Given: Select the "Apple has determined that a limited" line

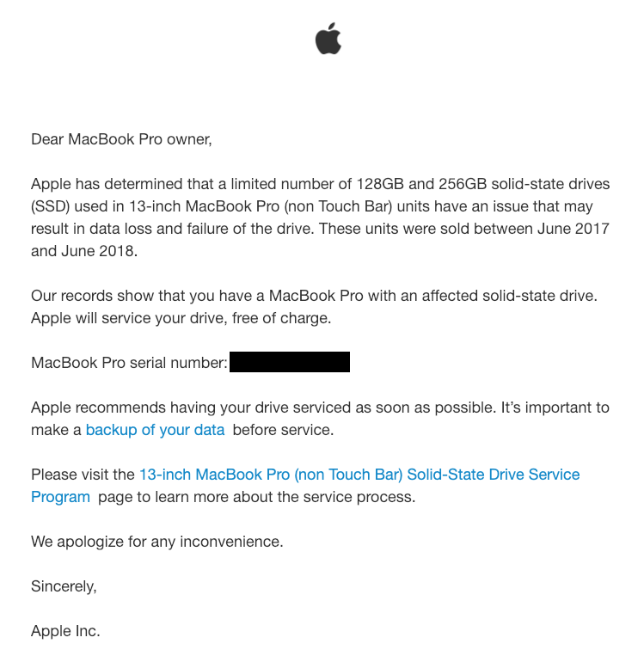Looking at the screenshot, I should click(321, 184).
